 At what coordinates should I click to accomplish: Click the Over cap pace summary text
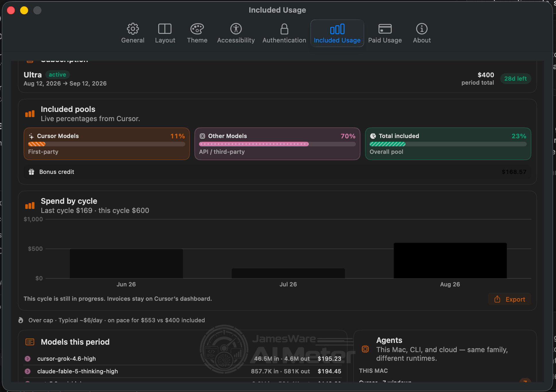pos(117,320)
